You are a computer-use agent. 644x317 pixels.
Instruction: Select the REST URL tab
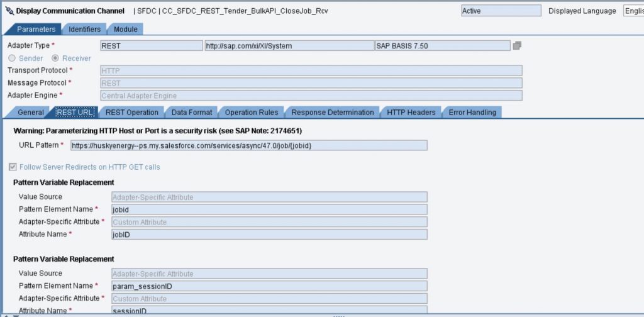(76, 112)
